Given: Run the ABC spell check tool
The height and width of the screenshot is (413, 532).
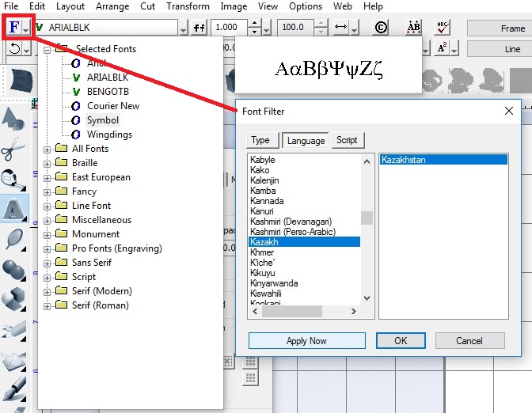Looking at the screenshot, I should tap(442, 27).
